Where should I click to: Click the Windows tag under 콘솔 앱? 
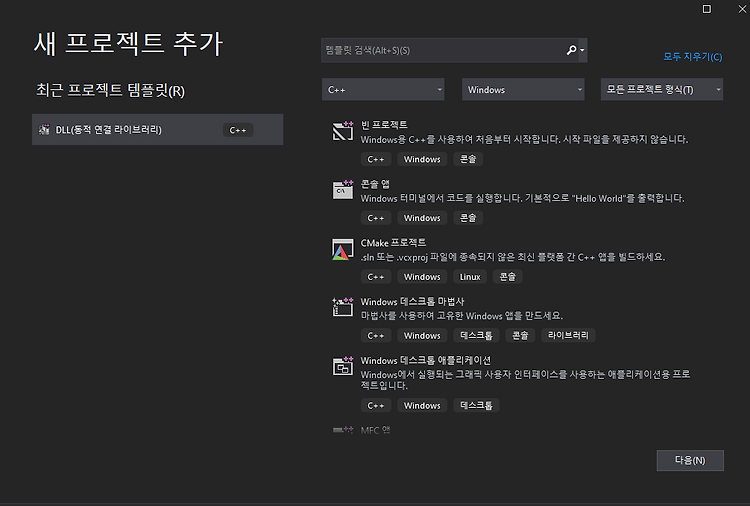click(422, 218)
